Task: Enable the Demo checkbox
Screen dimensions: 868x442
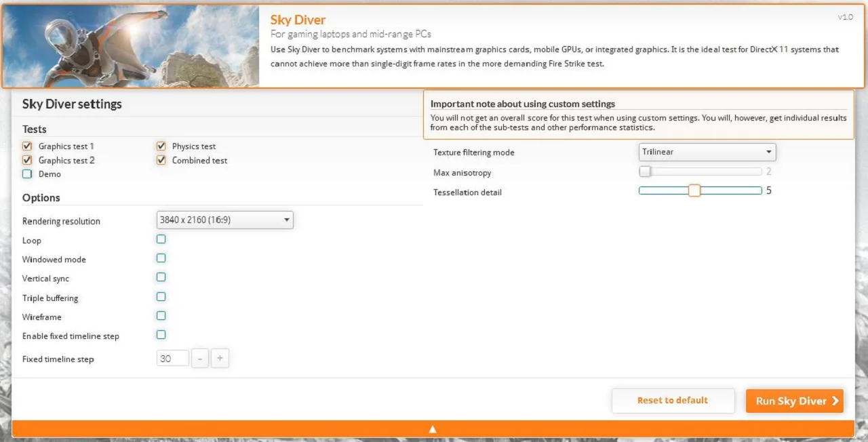Action: (27, 174)
